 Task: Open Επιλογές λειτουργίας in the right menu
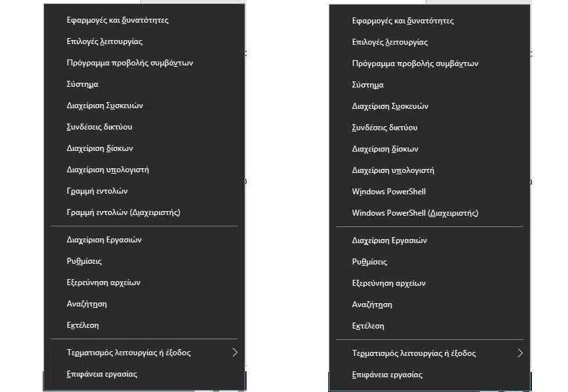click(x=430, y=42)
